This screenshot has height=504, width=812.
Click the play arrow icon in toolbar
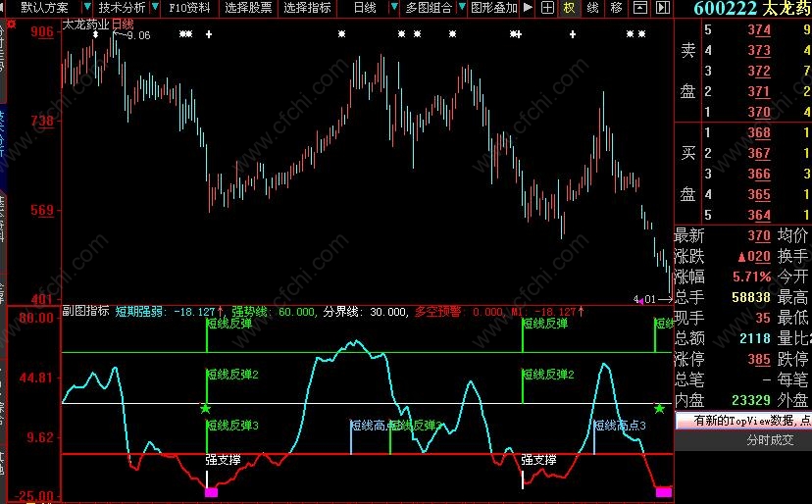click(528, 8)
